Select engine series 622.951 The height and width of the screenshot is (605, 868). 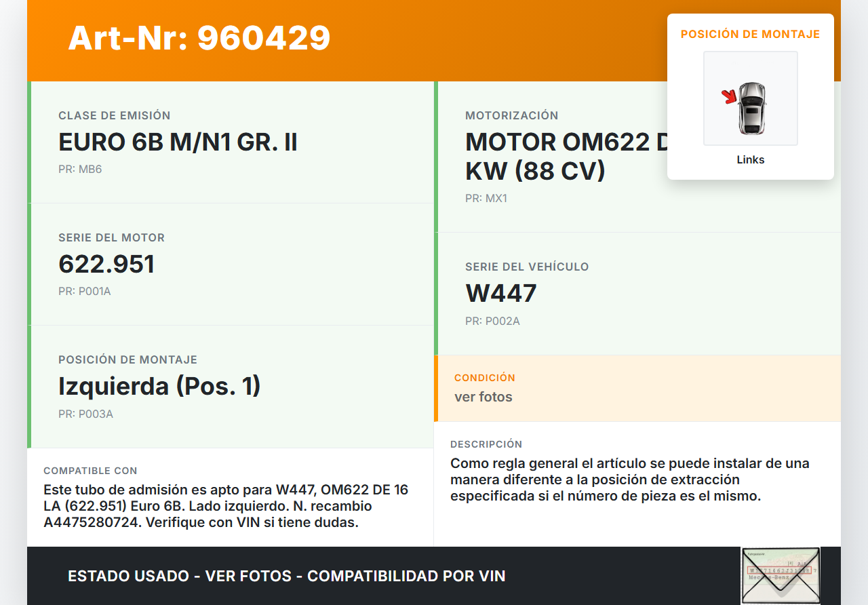pyautogui.click(x=106, y=264)
